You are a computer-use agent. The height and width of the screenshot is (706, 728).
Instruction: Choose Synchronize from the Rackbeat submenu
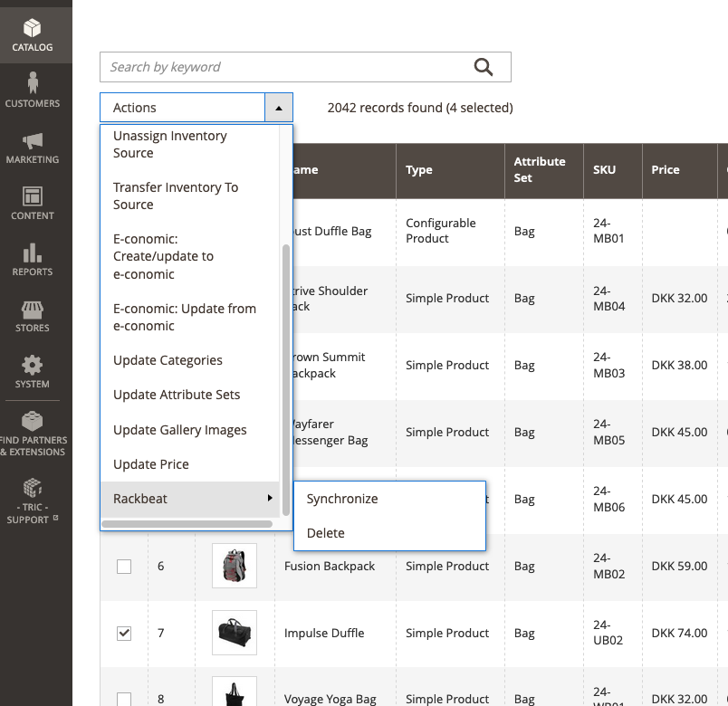click(342, 499)
